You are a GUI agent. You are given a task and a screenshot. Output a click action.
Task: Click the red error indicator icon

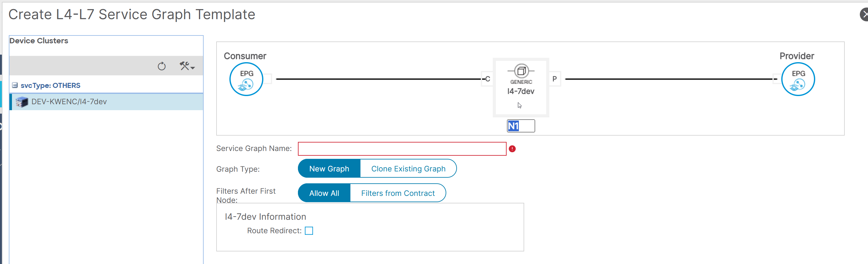(512, 149)
